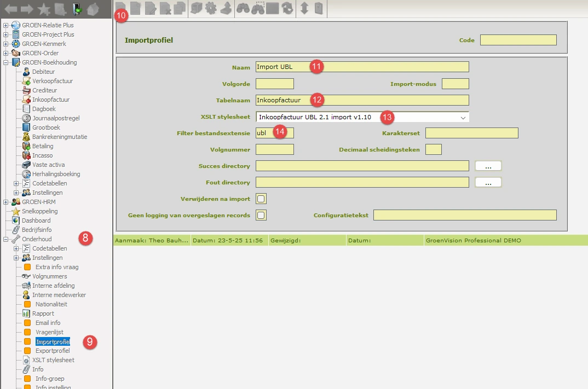Toggle 'Geen logging van overgeslagen records' checkbox
The image size is (588, 389).
[262, 215]
